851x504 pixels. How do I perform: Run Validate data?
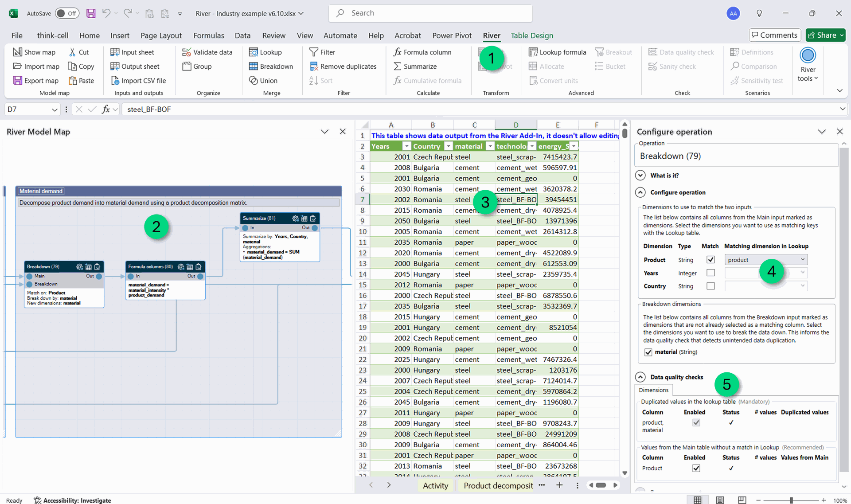click(207, 52)
